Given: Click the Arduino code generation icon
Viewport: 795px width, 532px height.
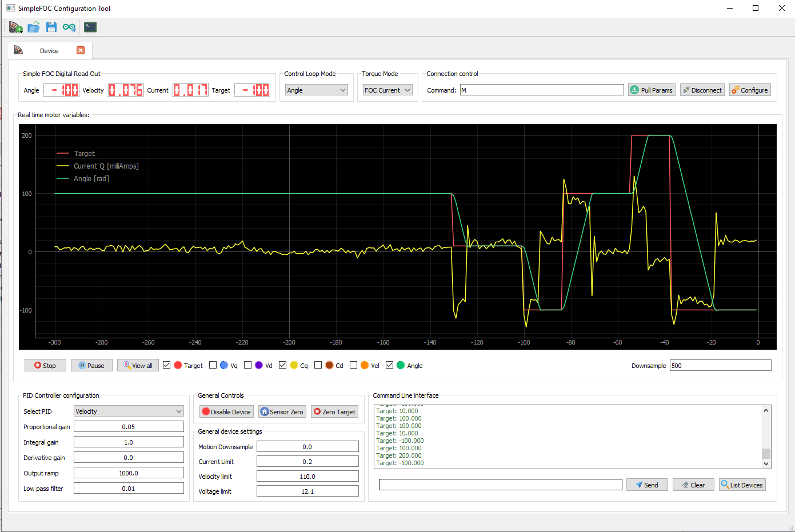Looking at the screenshot, I should coord(69,27).
